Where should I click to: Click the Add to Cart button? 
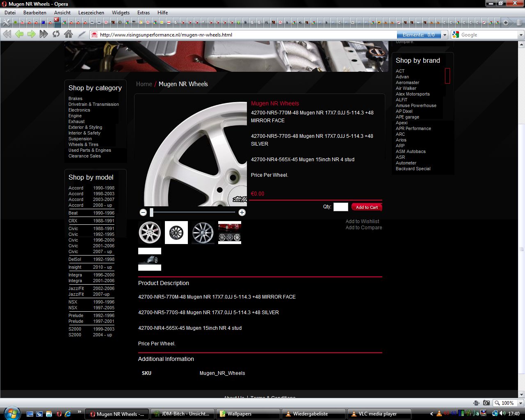(367, 207)
